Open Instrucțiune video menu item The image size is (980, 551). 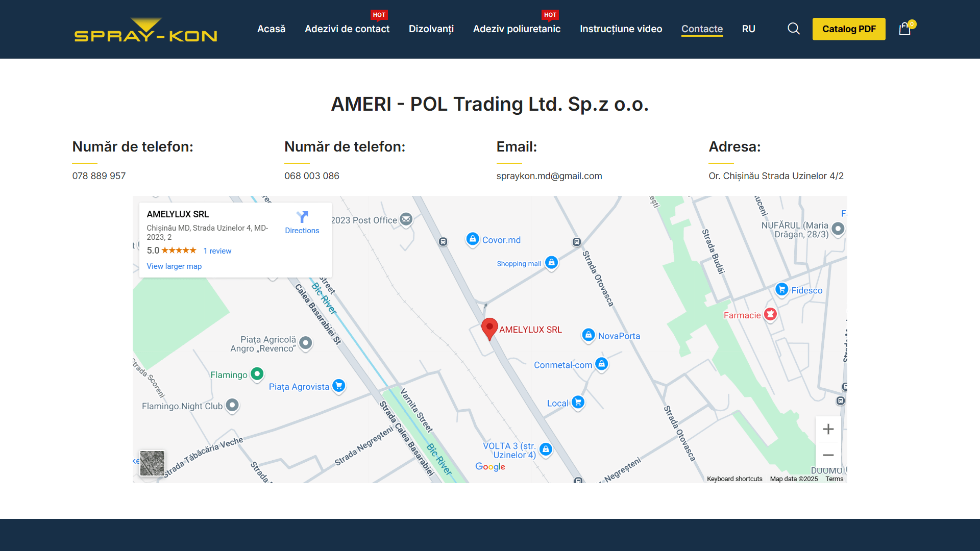pos(621,29)
